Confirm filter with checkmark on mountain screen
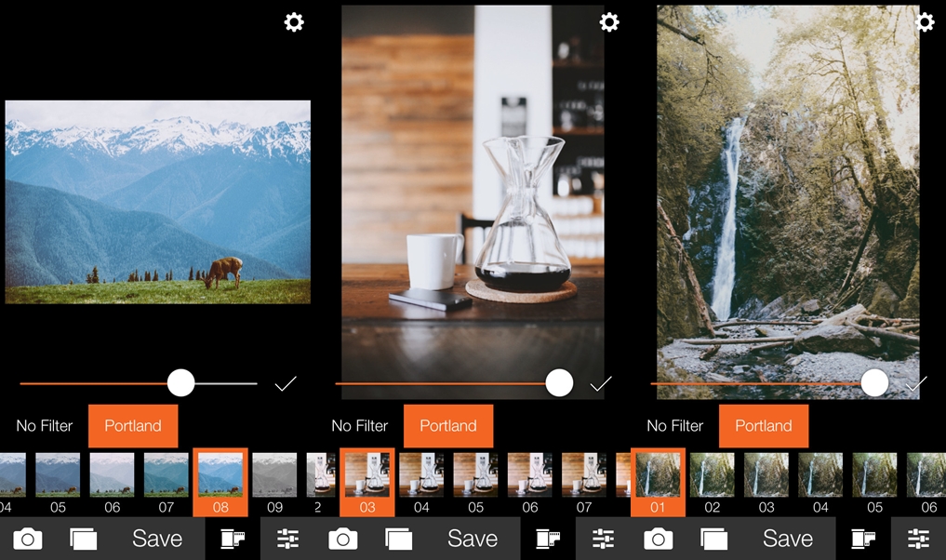 [286, 384]
